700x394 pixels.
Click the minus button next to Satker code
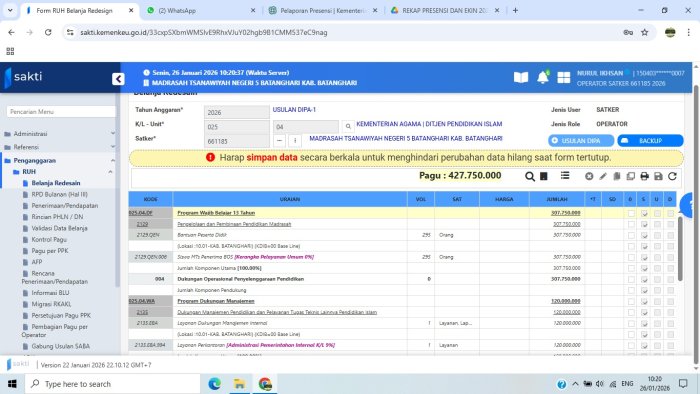(x=279, y=141)
